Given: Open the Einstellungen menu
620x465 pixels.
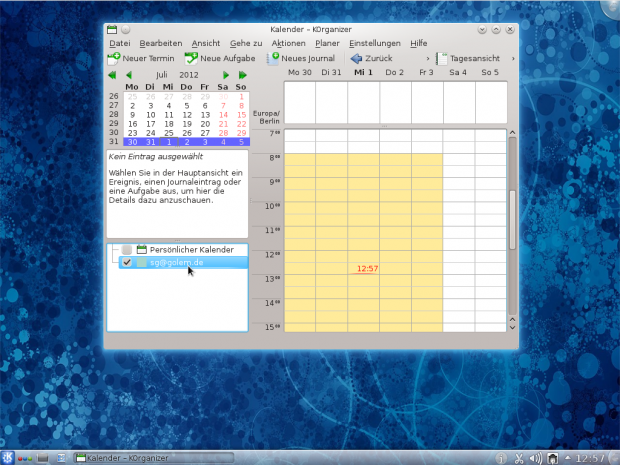Looking at the screenshot, I should [x=374, y=43].
